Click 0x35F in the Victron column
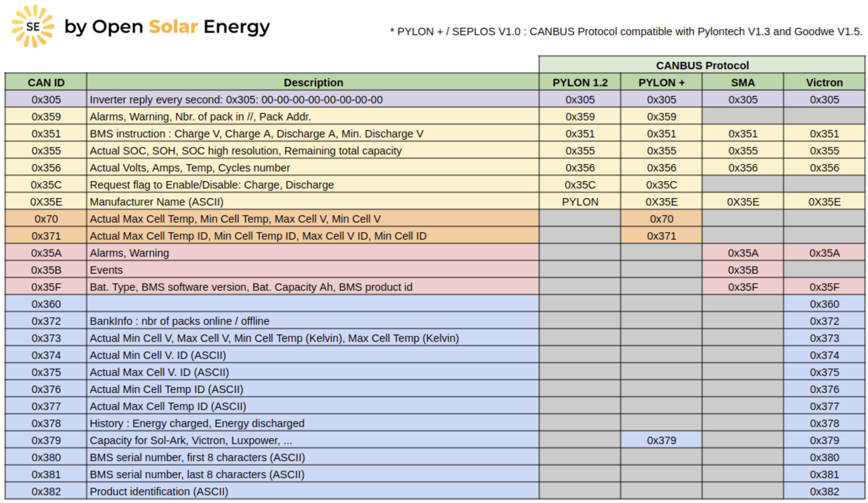 coord(824,287)
